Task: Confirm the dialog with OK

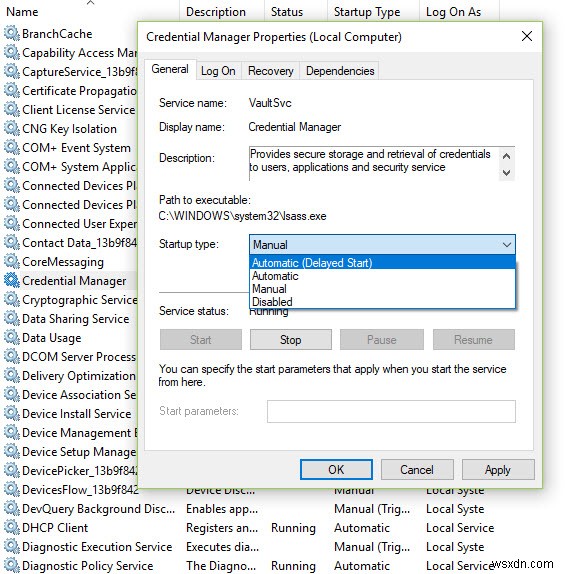Action: pos(336,469)
